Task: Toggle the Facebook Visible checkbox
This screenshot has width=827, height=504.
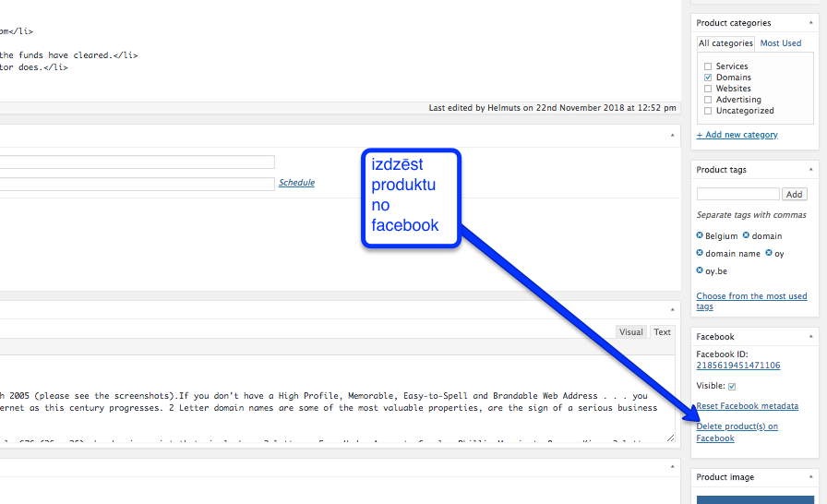Action: point(732,387)
